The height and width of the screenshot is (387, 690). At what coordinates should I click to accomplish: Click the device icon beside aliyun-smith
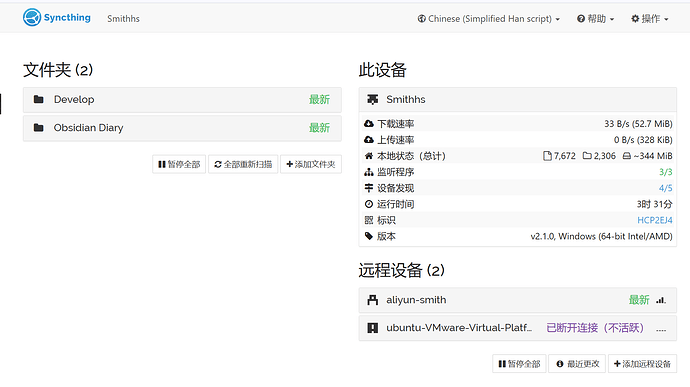pyautogui.click(x=373, y=300)
